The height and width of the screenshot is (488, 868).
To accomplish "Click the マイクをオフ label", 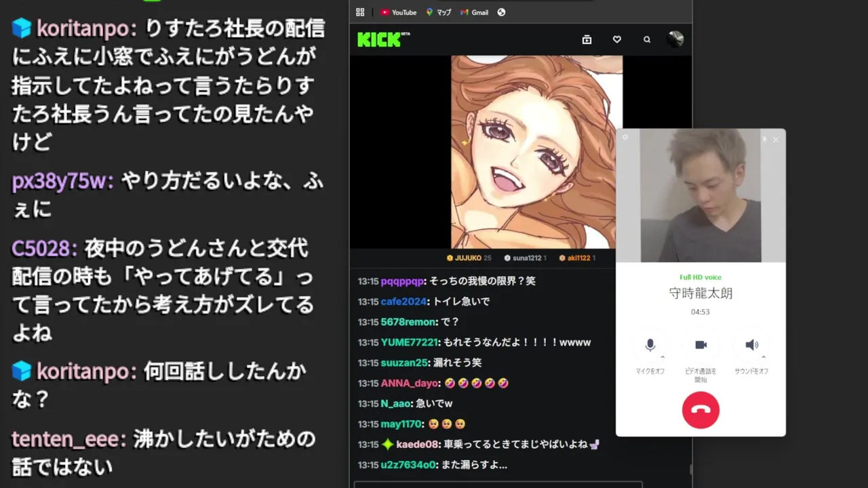I will (x=650, y=371).
